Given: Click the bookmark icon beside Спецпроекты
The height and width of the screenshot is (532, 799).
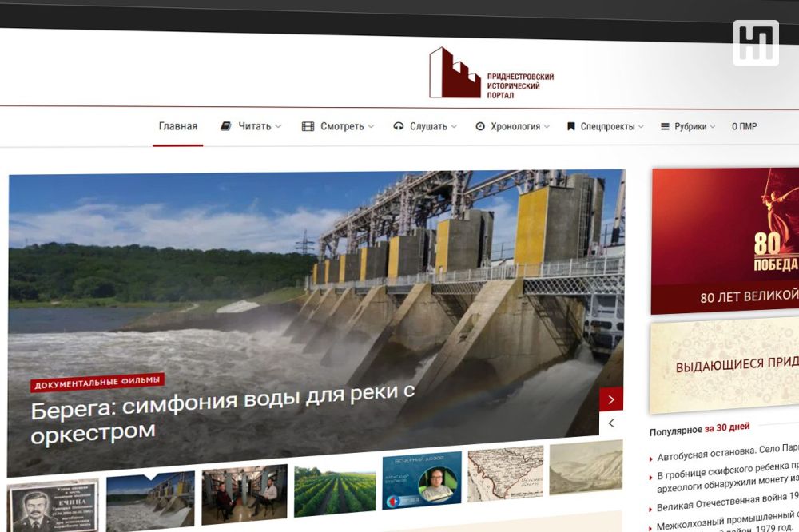Looking at the screenshot, I should tap(570, 126).
